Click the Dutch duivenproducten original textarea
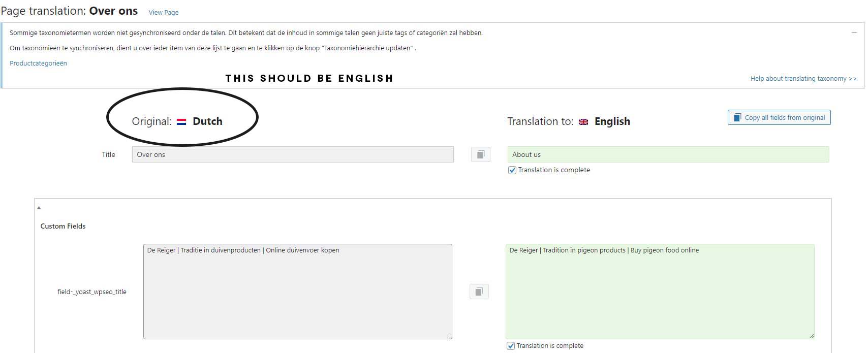Viewport: 868px width, 353px height. [298, 292]
